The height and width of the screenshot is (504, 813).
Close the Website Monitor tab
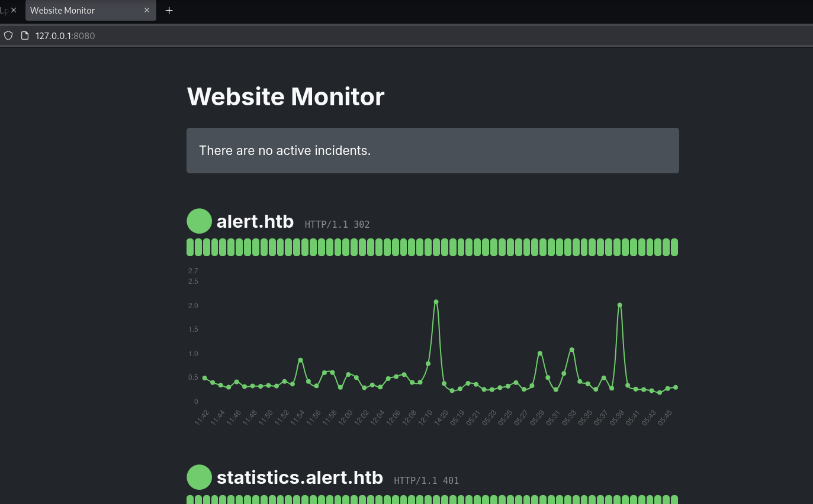147,11
